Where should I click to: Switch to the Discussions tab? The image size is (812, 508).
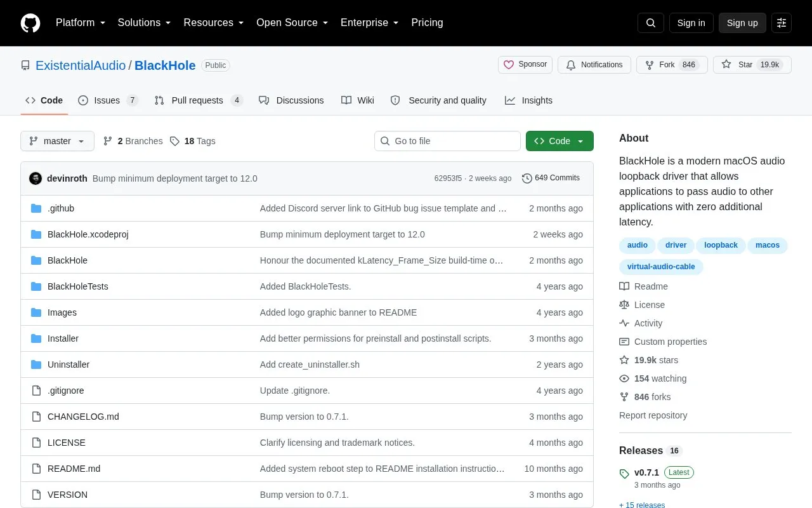point(291,100)
